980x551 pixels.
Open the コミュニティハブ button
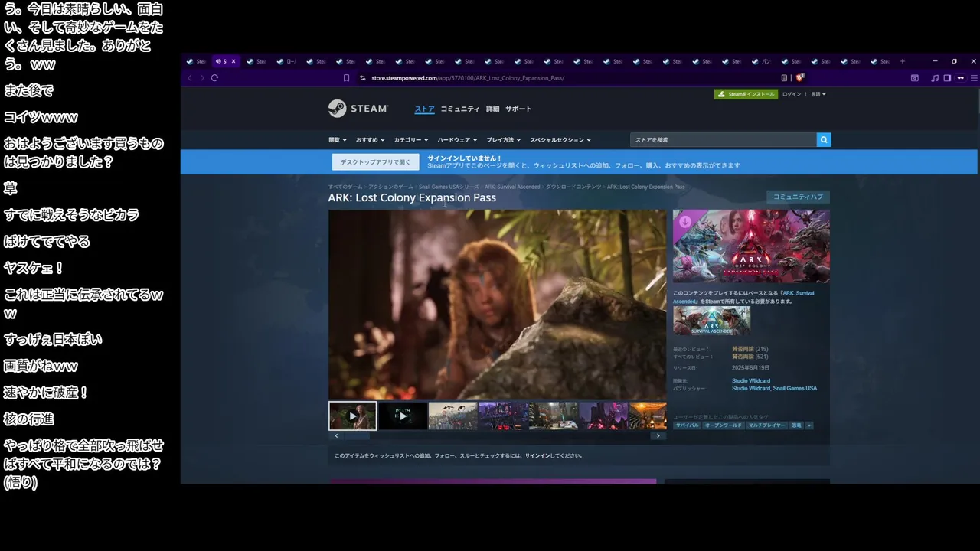pos(798,197)
